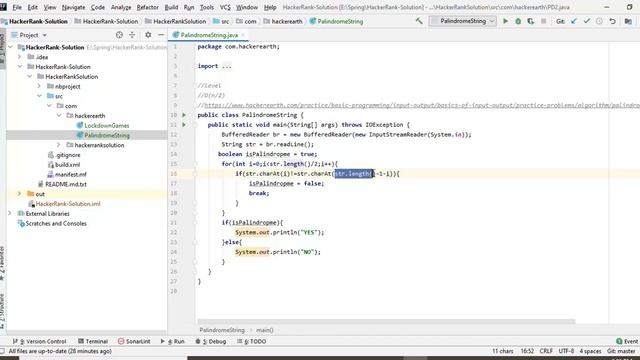This screenshot has height=360, width=640.
Task: Collapse all in Project panel
Action: click(132, 35)
